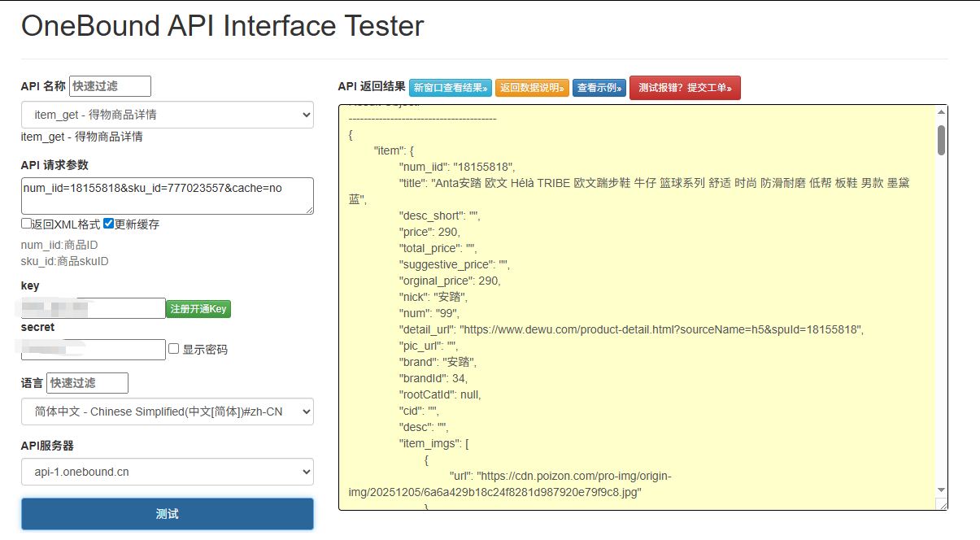Screen dimensions: 980x540
Task: Toggle the 显示密码 checkbox
Action: coord(173,349)
